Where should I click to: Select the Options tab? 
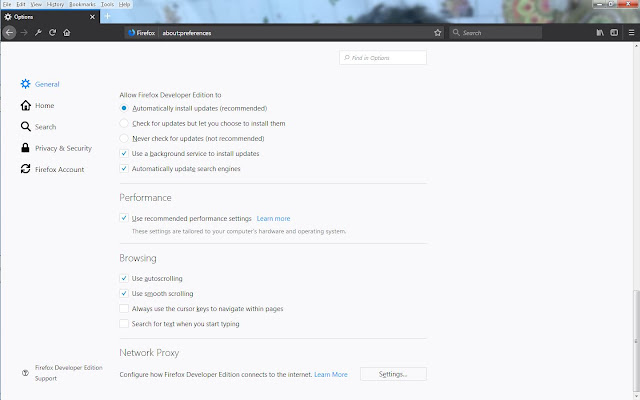[x=49, y=17]
